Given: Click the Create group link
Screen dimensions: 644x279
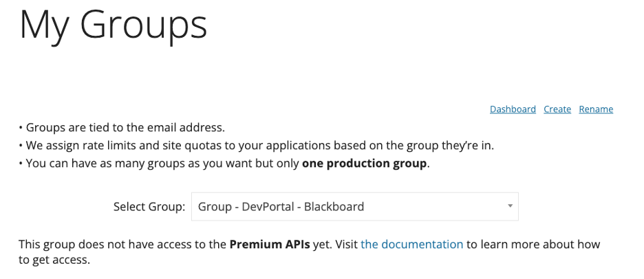Looking at the screenshot, I should (x=557, y=109).
